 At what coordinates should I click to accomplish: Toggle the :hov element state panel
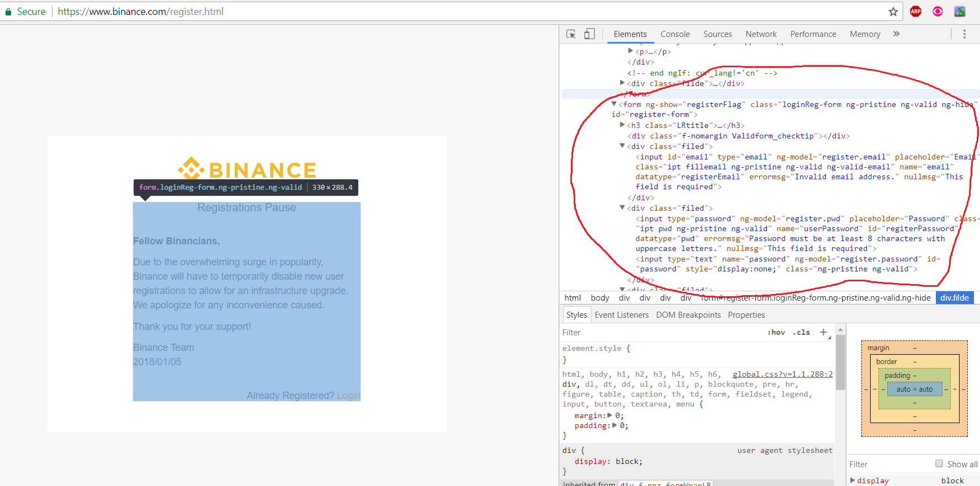tap(776, 333)
